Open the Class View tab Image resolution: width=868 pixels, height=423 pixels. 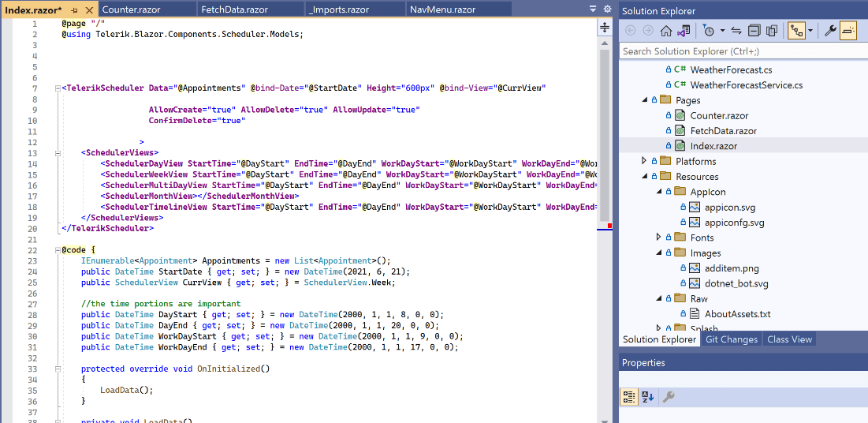pos(789,339)
